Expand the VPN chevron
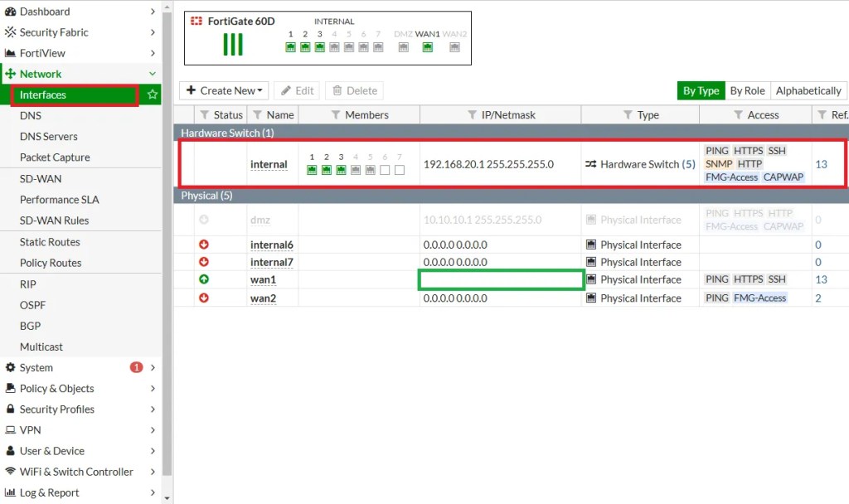Screen dimensions: 849x504 coord(153,430)
